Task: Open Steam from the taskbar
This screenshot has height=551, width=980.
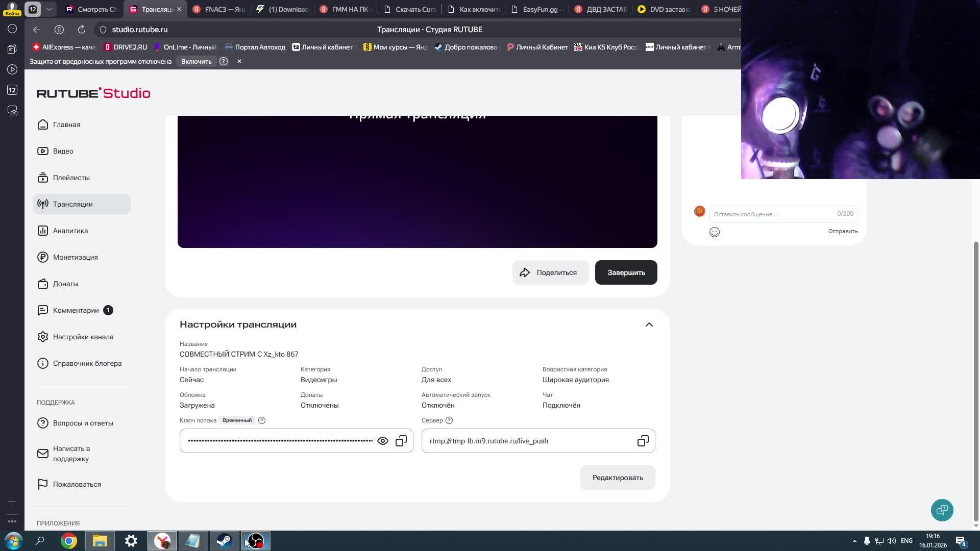Action: tap(225, 541)
